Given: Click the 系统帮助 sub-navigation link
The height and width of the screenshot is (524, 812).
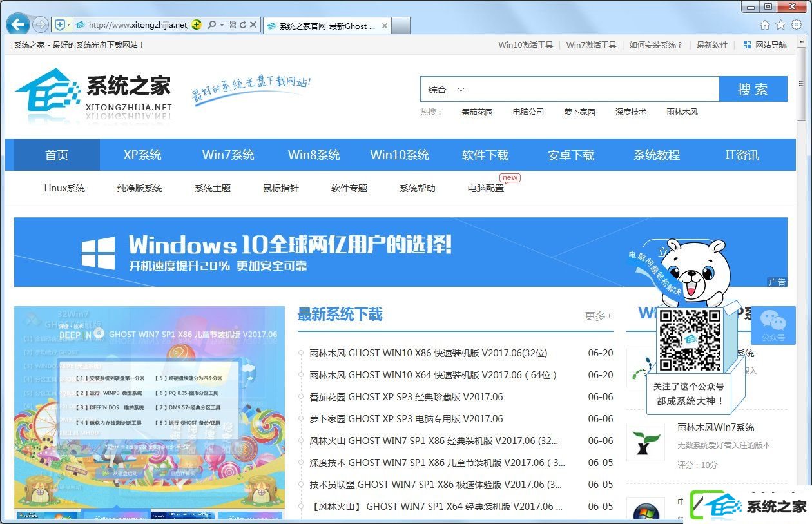Looking at the screenshot, I should tap(418, 188).
